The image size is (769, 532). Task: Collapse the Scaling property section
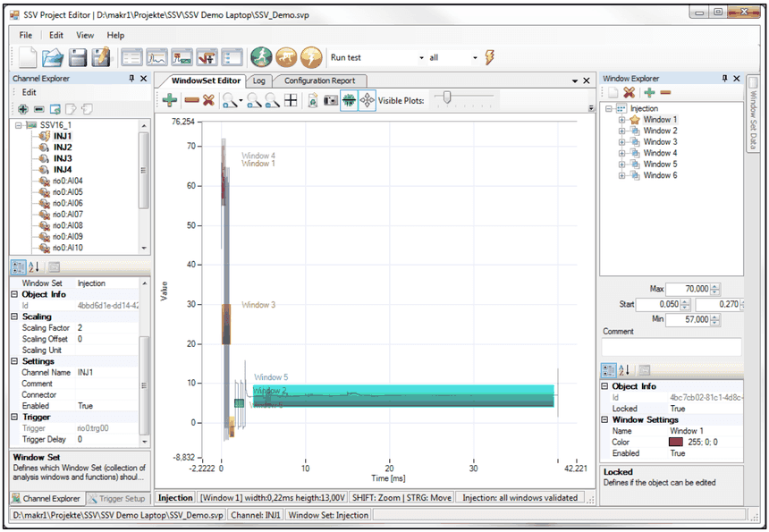[x=14, y=317]
